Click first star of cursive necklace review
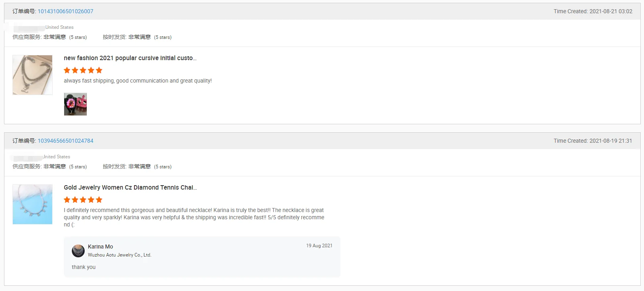 (x=67, y=70)
